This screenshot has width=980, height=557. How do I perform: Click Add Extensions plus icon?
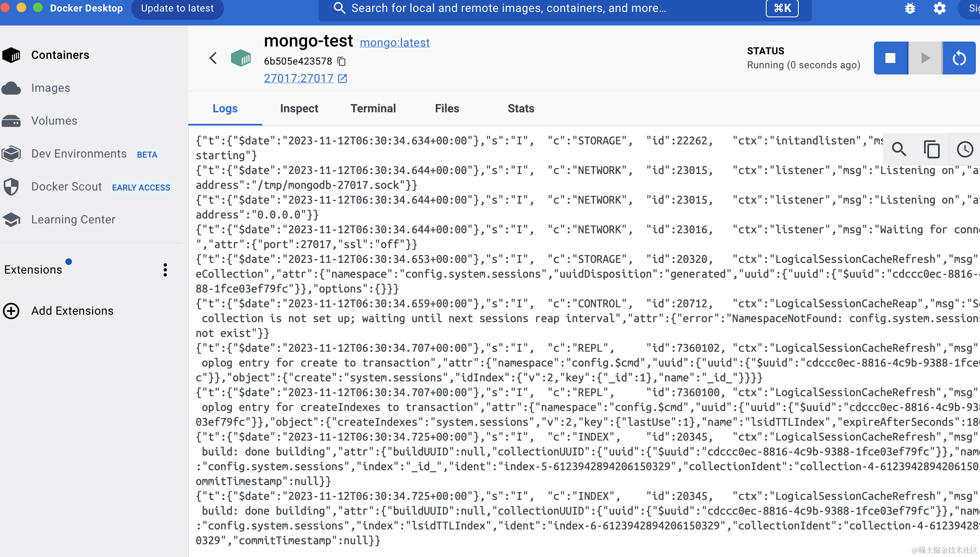click(11, 311)
